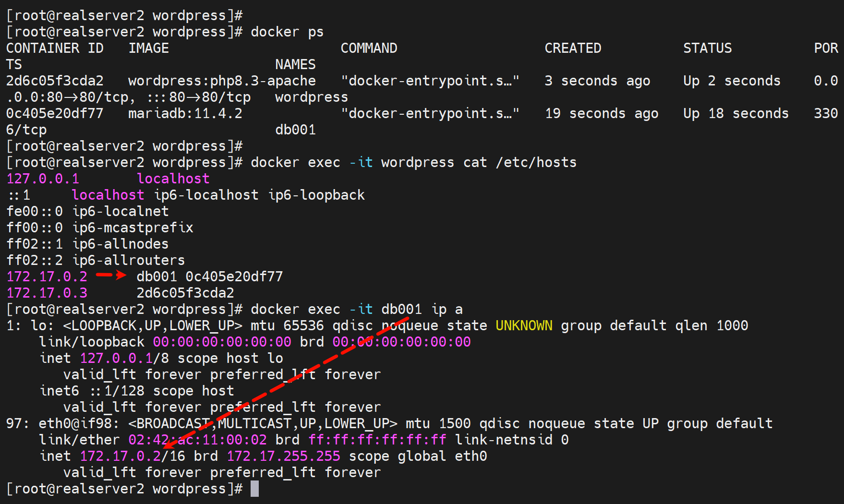The image size is (844, 504).
Task: Click the CREATED column header
Action: pos(573,48)
